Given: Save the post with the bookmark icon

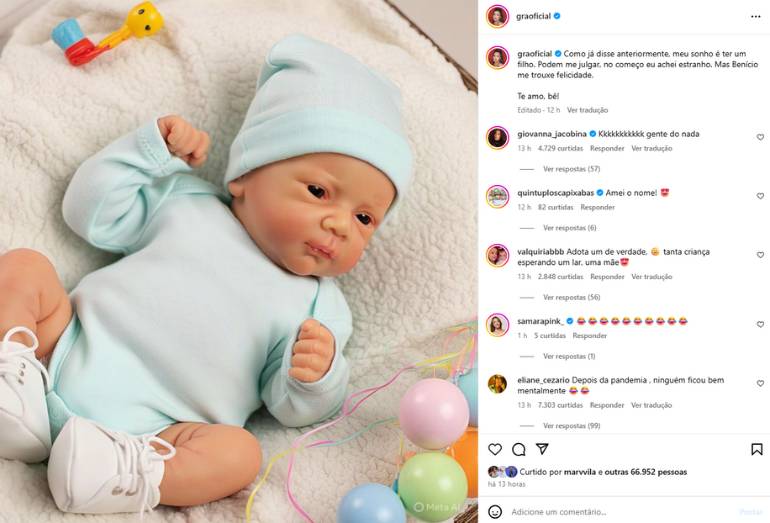Looking at the screenshot, I should coord(757,449).
